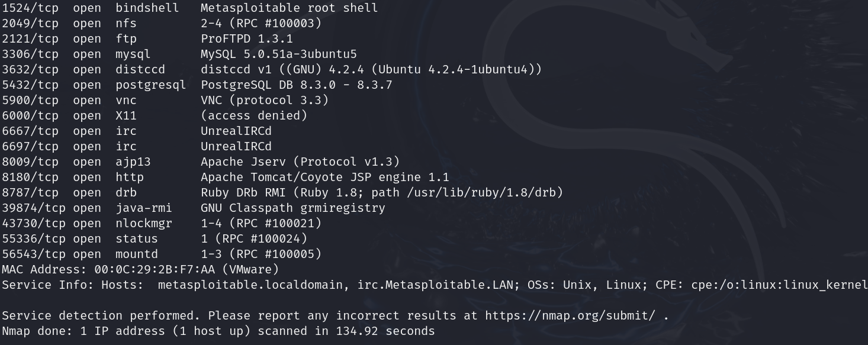
Task: Click the UnrealIRCd text on port 6697
Action: tap(236, 146)
